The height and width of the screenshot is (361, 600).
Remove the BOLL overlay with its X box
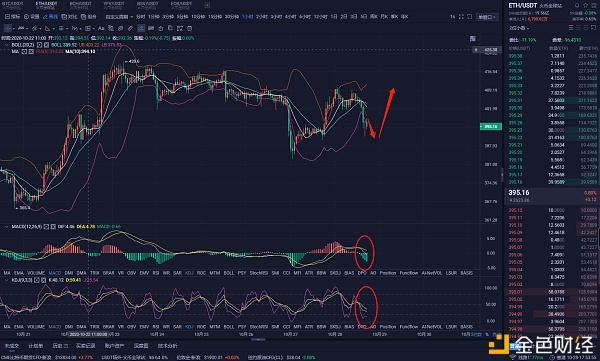pyautogui.click(x=46, y=45)
